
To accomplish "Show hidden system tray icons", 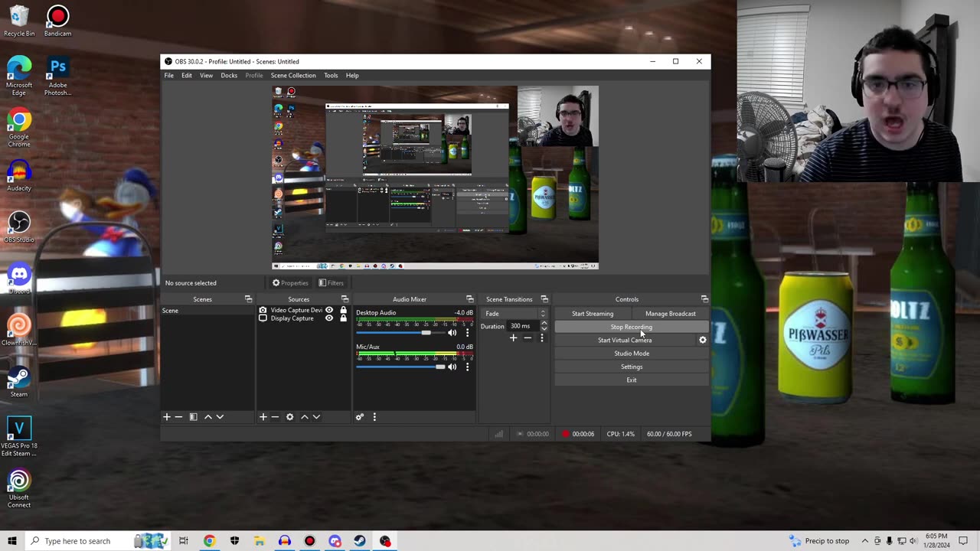I will pos(865,541).
